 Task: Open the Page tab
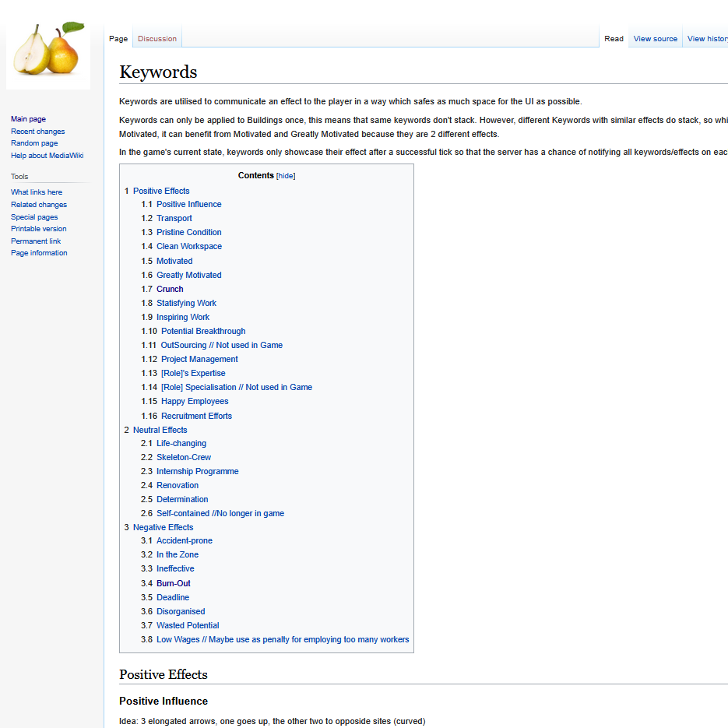click(118, 38)
